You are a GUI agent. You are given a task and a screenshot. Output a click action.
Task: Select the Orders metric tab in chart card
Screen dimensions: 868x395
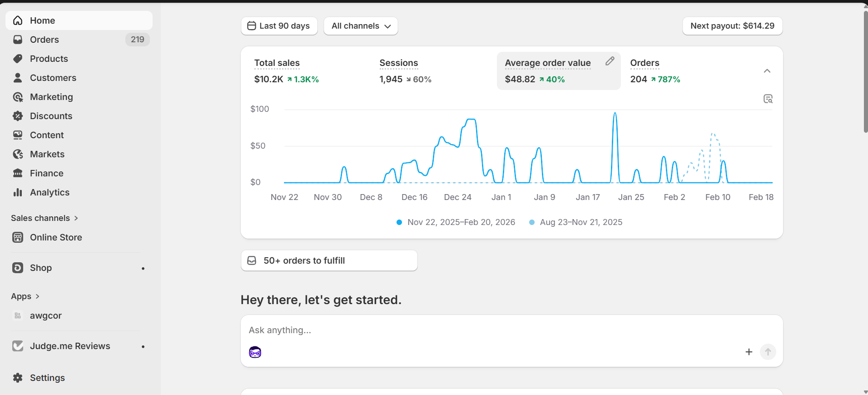684,71
